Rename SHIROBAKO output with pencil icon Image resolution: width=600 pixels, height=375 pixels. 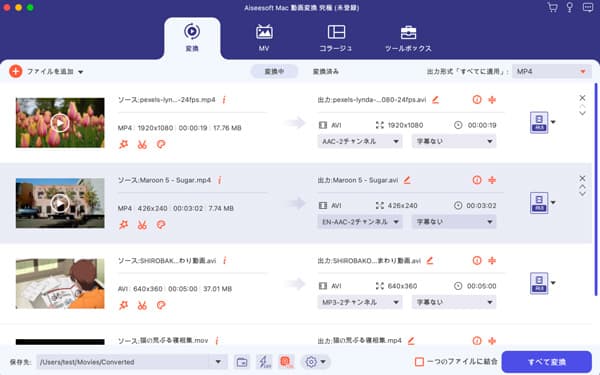click(x=430, y=261)
